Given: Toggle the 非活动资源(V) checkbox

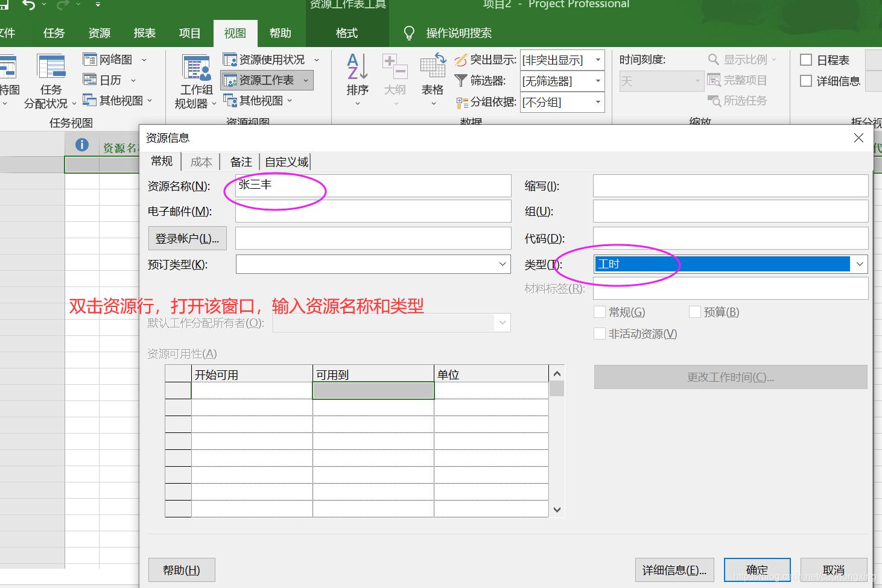Looking at the screenshot, I should click(600, 334).
